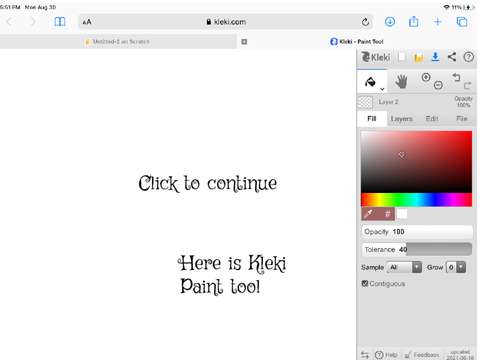
Task: Share the image from Kleki toolbar
Action: pos(452,57)
